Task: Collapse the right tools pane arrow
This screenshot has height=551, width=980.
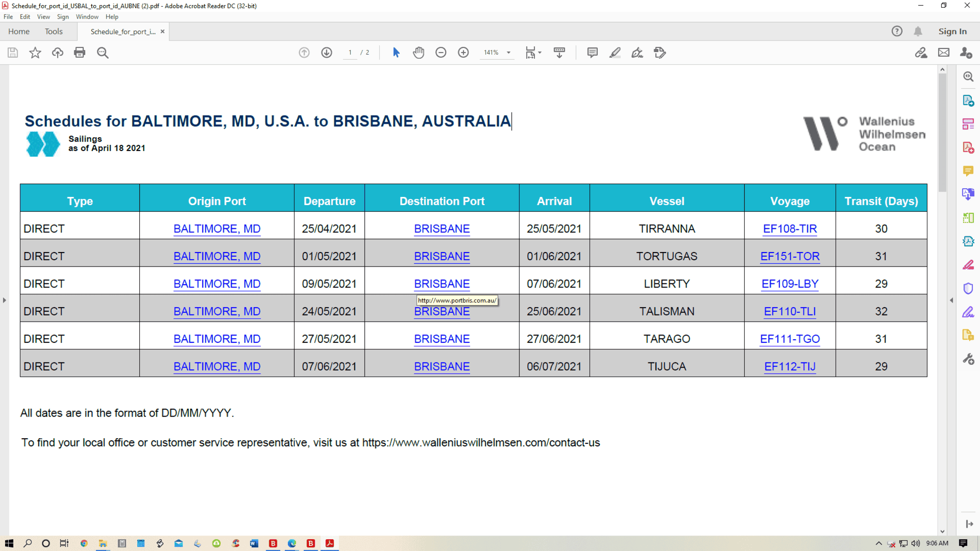Action: pos(952,300)
